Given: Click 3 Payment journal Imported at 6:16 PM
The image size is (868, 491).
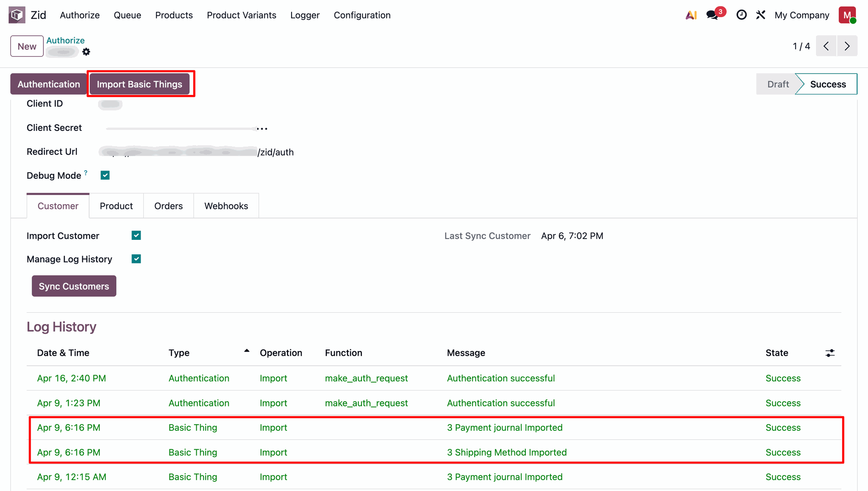Looking at the screenshot, I should click(505, 428).
